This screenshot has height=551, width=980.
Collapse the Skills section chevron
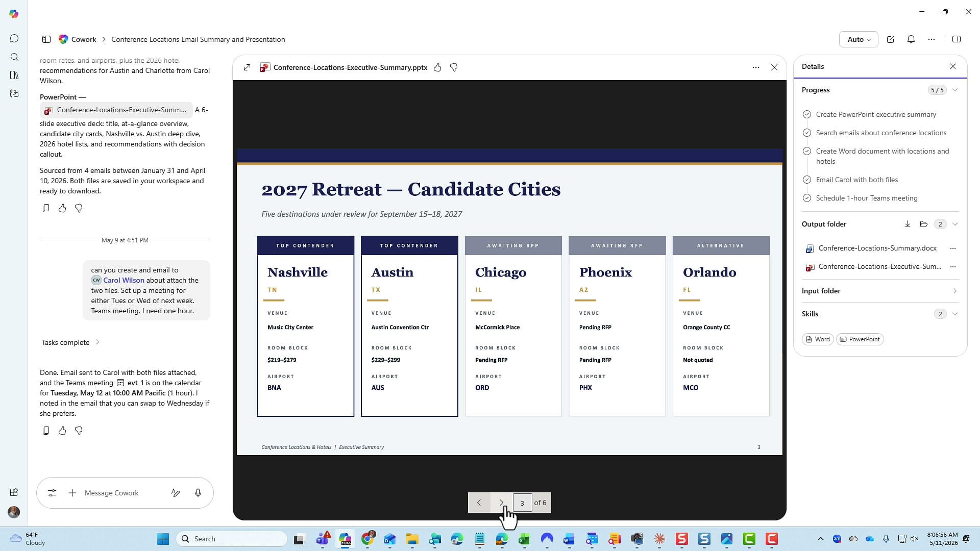[x=955, y=314]
